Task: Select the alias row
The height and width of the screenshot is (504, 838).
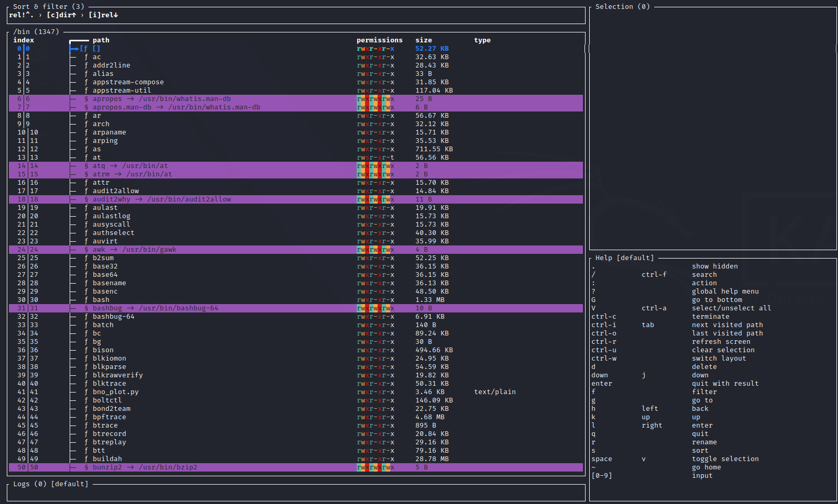Action: coord(296,74)
